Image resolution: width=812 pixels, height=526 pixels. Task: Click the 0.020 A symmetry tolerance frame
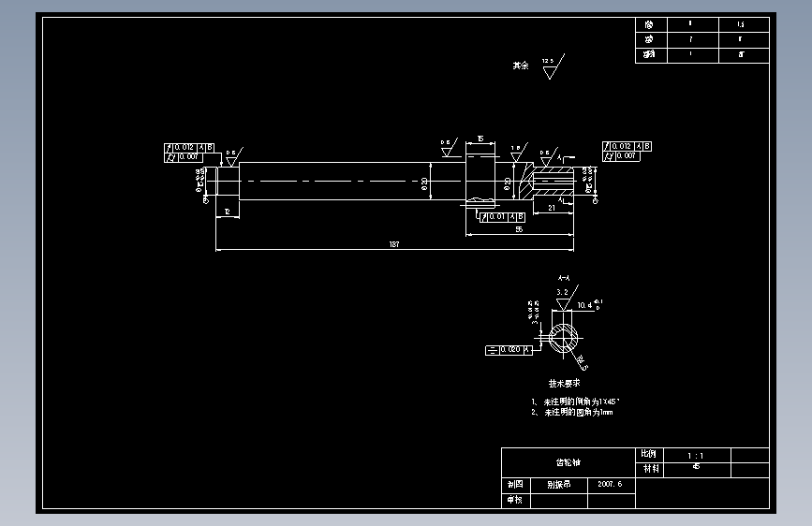(x=509, y=350)
